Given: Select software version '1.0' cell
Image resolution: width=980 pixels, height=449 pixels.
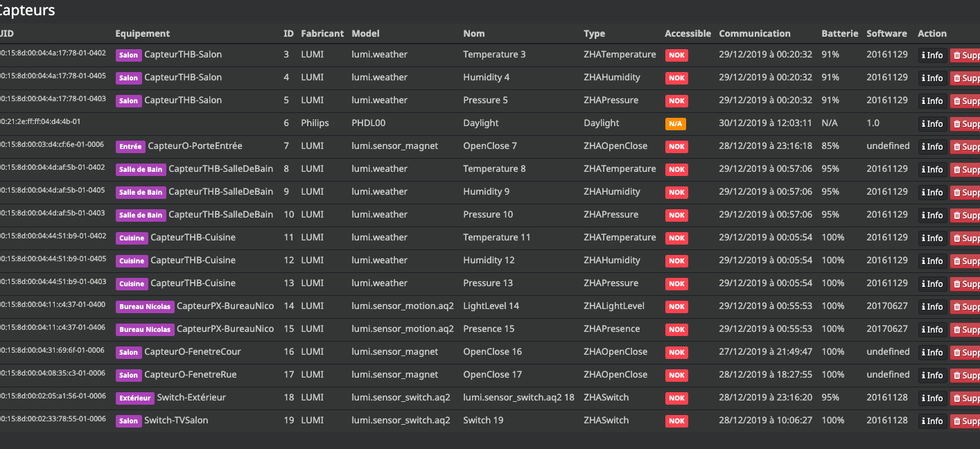Looking at the screenshot, I should point(873,123).
